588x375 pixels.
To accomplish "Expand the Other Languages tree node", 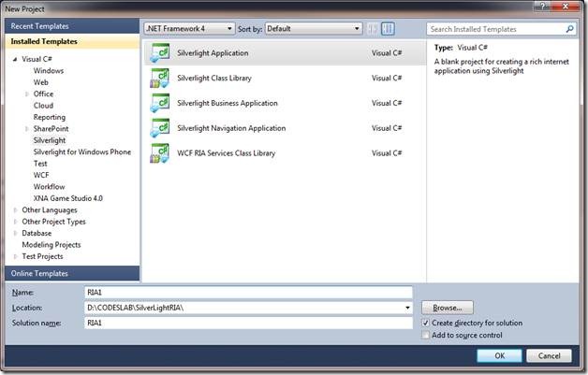I will [x=15, y=210].
